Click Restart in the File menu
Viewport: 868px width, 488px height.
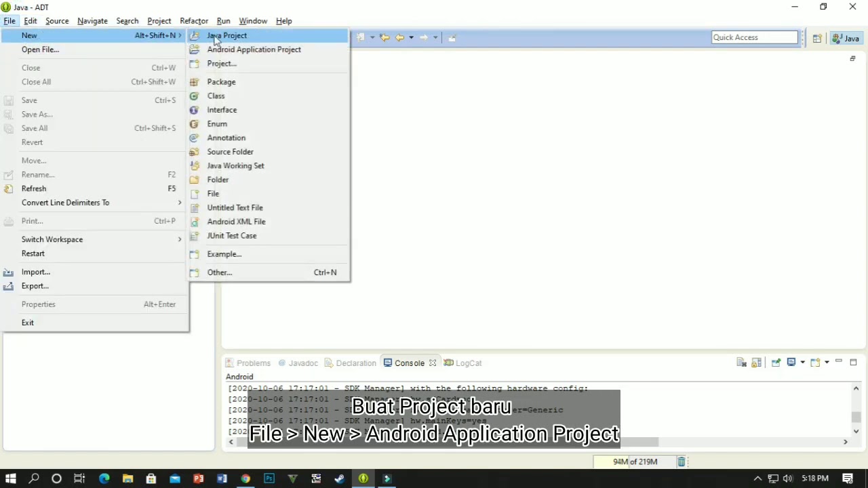(94, 253)
